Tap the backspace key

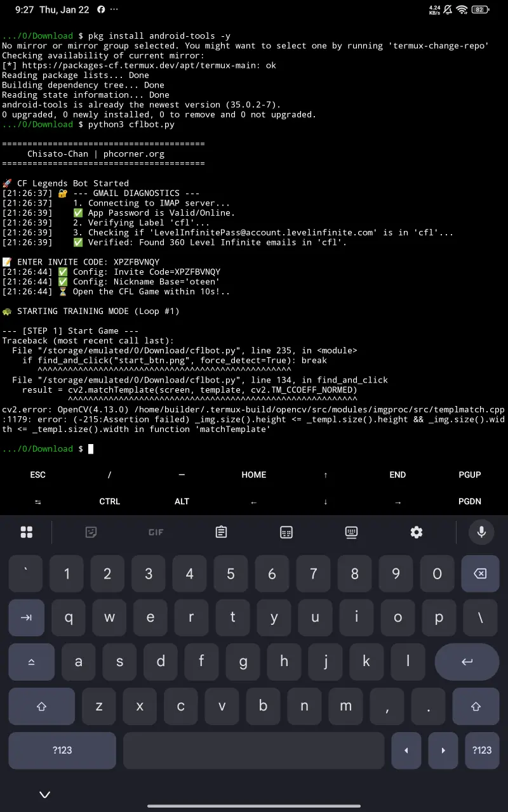click(x=481, y=573)
